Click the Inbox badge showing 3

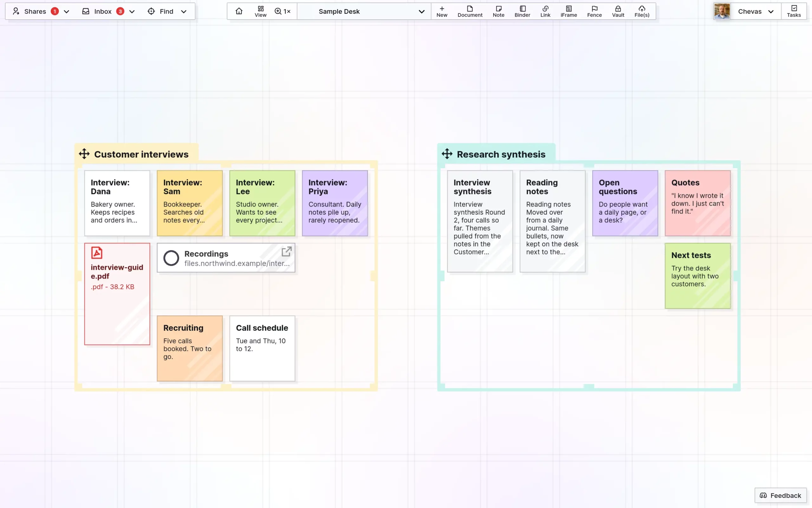click(x=120, y=11)
